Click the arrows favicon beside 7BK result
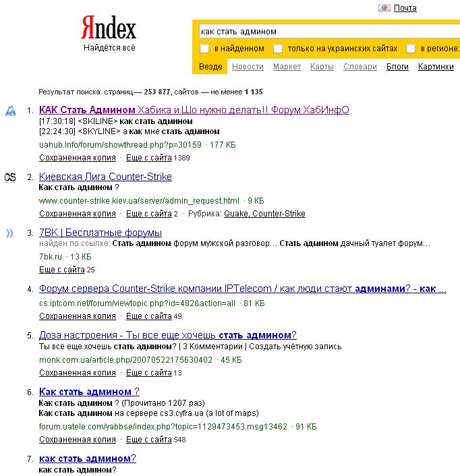The image size is (460, 476). tap(10, 233)
